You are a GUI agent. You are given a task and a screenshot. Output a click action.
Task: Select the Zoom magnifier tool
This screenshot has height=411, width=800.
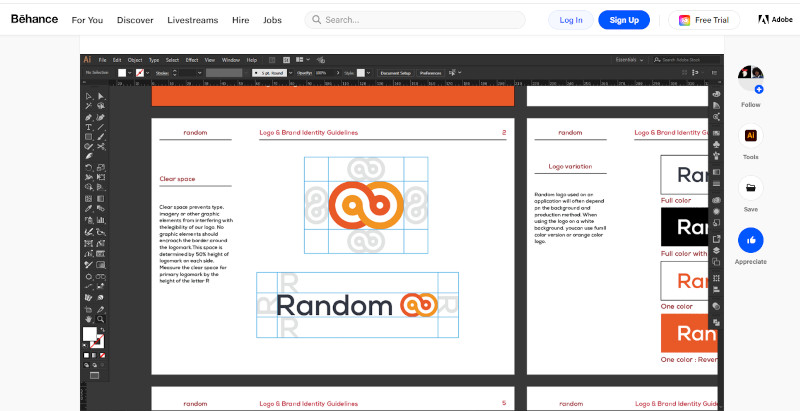click(101, 319)
